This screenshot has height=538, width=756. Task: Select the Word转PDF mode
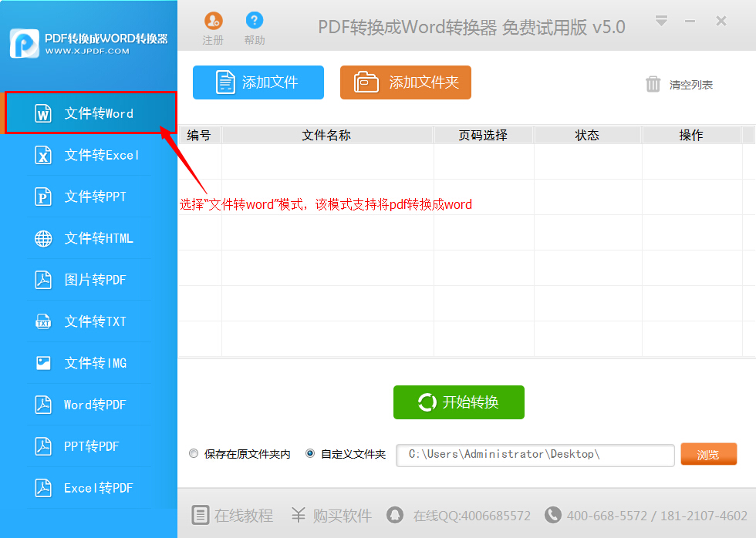89,404
